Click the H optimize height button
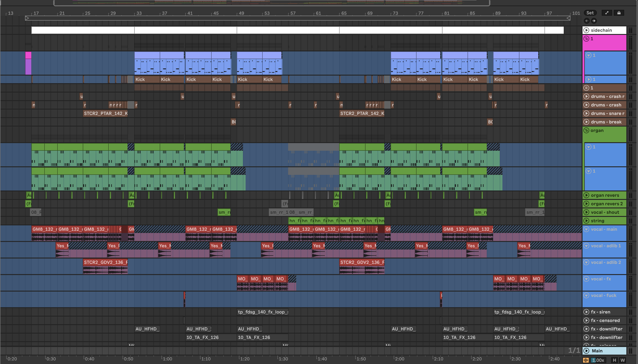The height and width of the screenshot is (364, 638). click(x=614, y=360)
